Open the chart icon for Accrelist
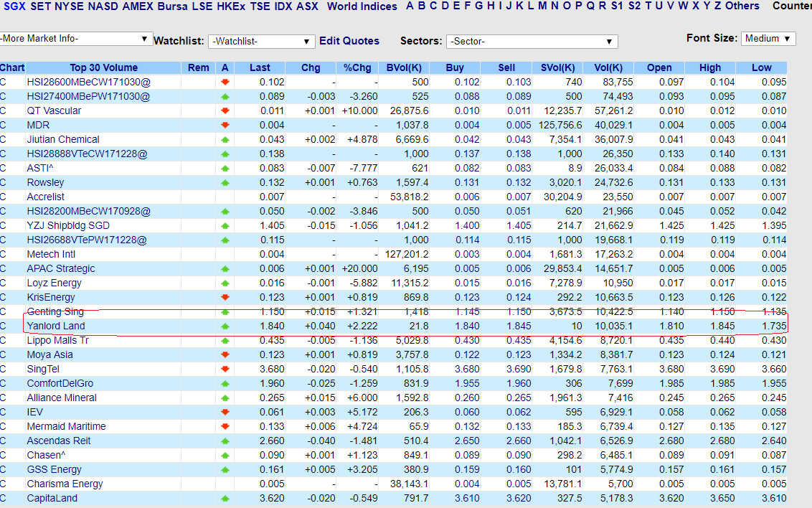This screenshot has height=508, width=812. tap(4, 197)
